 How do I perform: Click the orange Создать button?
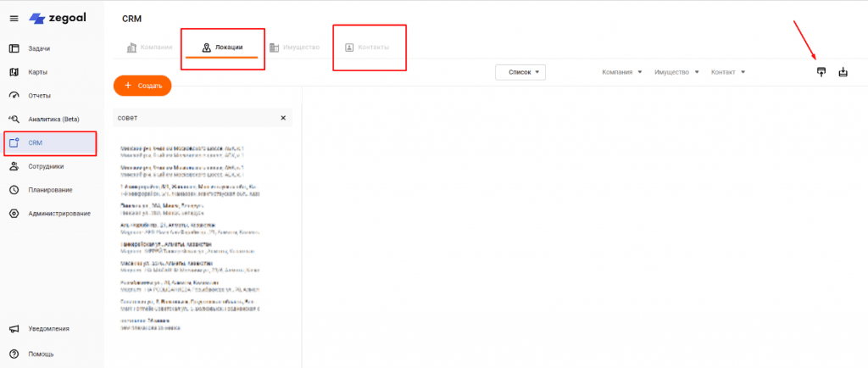tap(142, 86)
